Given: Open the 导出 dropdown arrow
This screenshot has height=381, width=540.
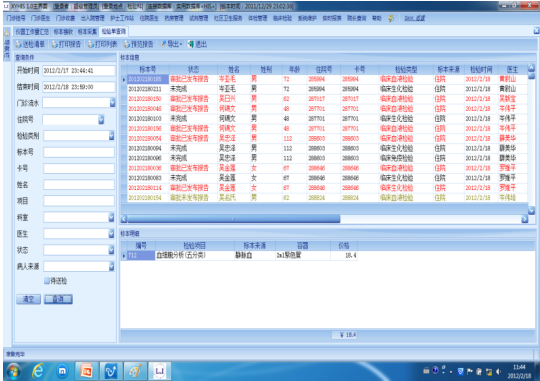Looking at the screenshot, I should pos(180,44).
